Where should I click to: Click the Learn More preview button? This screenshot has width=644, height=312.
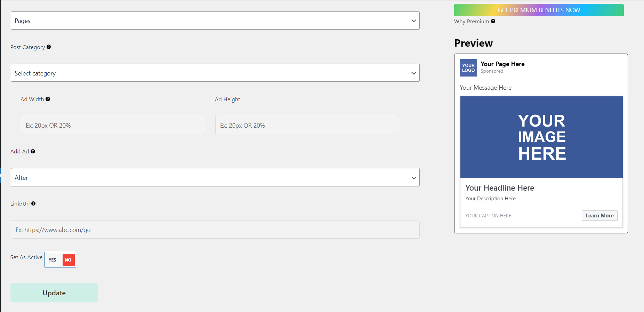click(599, 216)
